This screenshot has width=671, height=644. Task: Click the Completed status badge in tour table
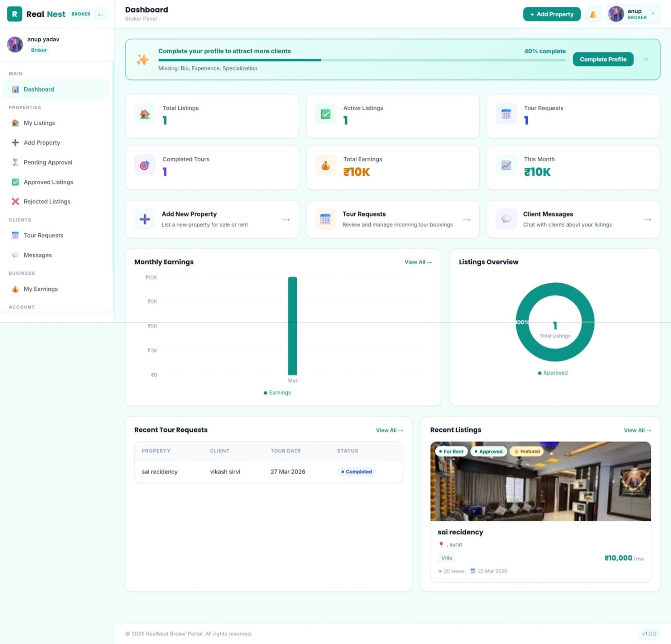(x=356, y=472)
